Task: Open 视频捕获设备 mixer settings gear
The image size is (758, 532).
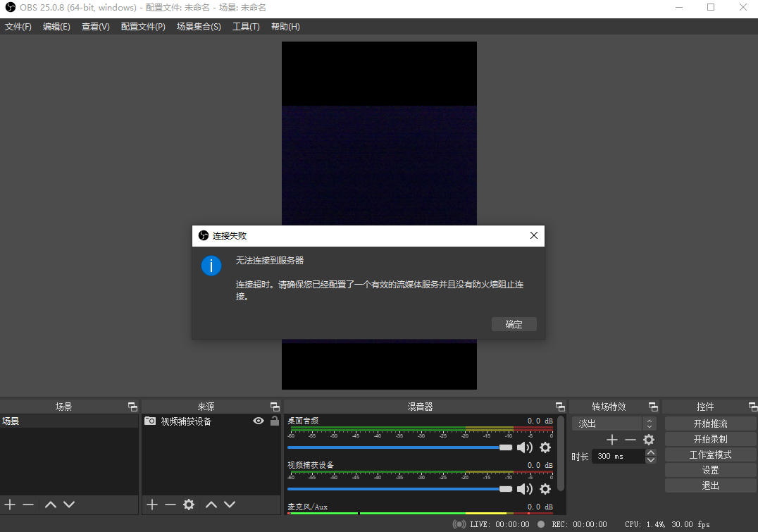Action: pyautogui.click(x=545, y=489)
